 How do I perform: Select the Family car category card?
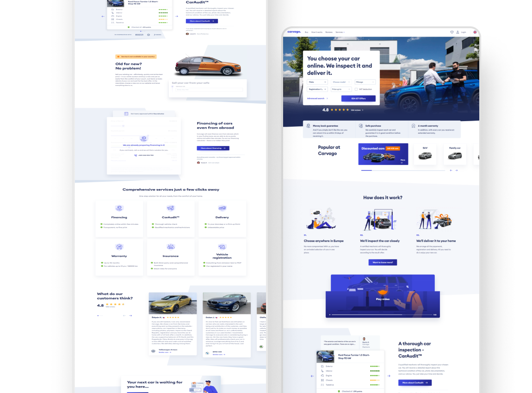(455, 154)
